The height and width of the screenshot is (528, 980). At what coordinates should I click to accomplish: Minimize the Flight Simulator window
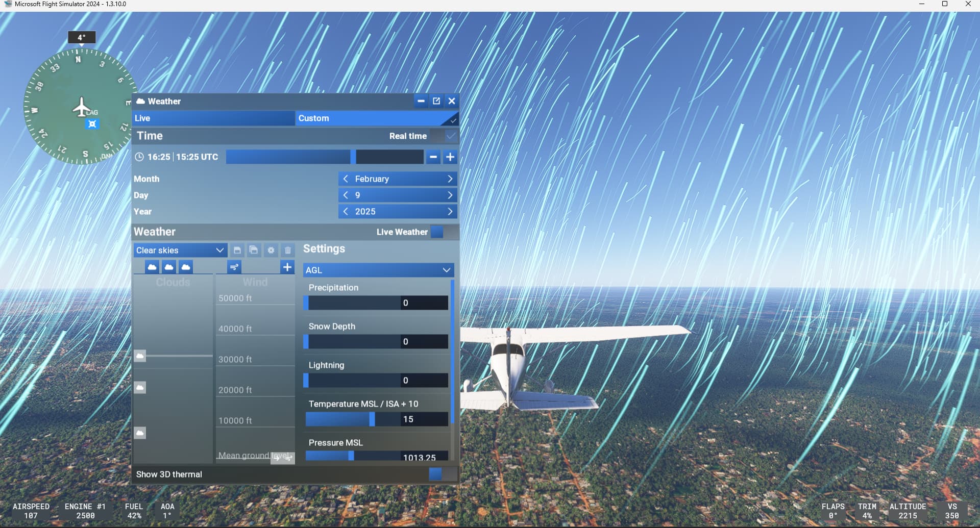[x=922, y=4]
